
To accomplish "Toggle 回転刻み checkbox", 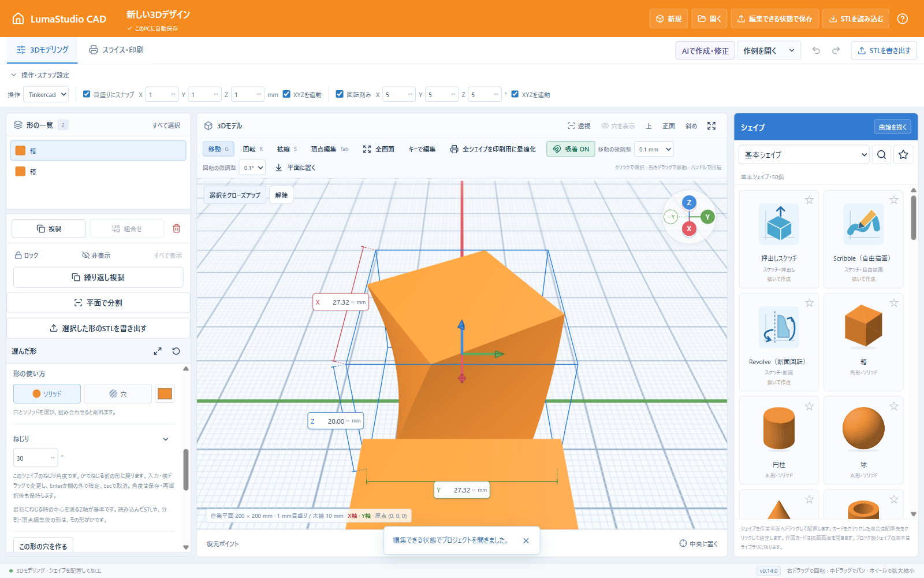I will click(340, 94).
